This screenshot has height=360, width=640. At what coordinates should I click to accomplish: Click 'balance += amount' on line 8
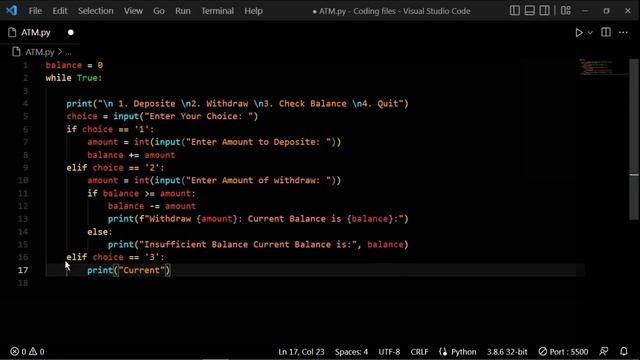point(131,155)
